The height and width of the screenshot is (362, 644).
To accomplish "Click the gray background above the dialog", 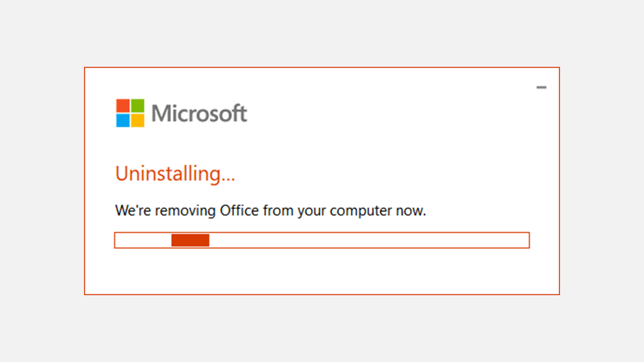I will click(x=322, y=33).
